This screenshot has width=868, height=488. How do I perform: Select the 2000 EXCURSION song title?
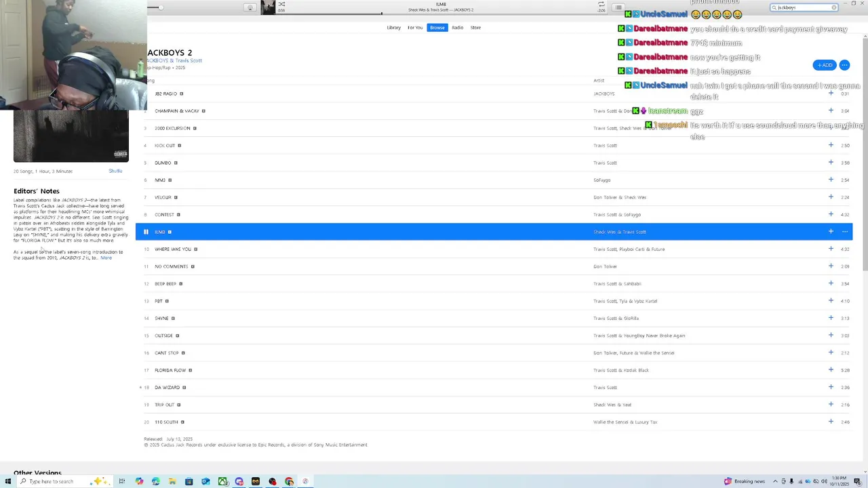172,128
